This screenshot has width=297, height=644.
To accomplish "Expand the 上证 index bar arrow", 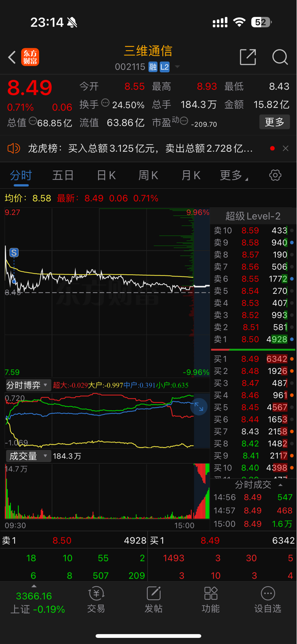I will (34, 586).
